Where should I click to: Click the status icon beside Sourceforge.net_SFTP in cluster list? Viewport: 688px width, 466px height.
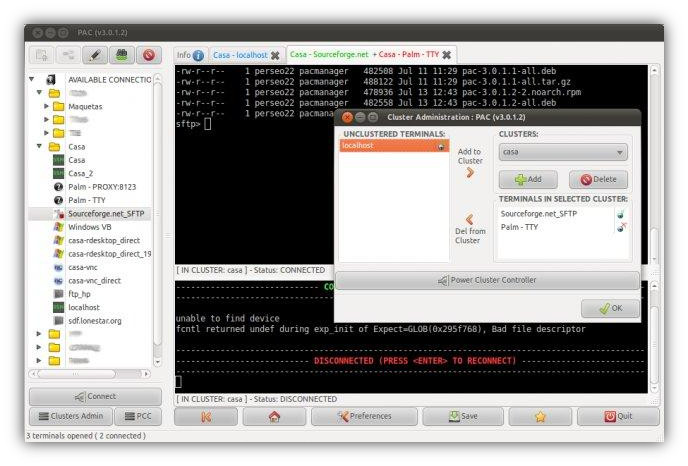pos(620,215)
